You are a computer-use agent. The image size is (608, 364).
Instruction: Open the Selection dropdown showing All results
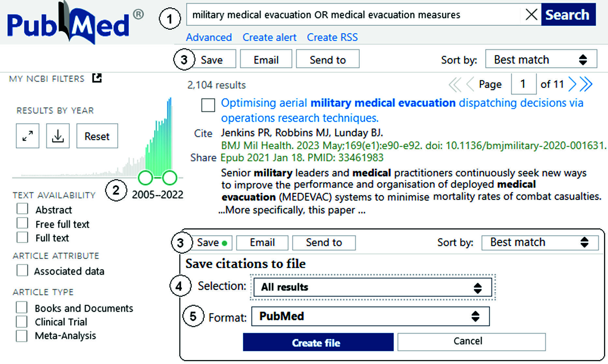click(x=372, y=287)
